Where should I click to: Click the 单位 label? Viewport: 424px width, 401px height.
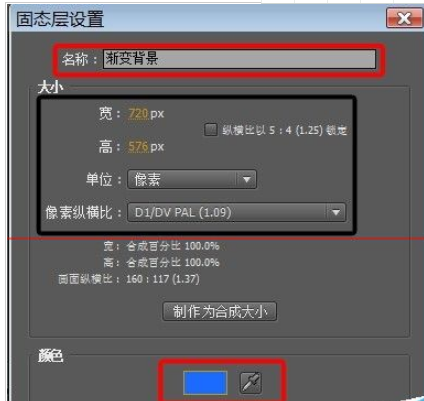(104, 180)
